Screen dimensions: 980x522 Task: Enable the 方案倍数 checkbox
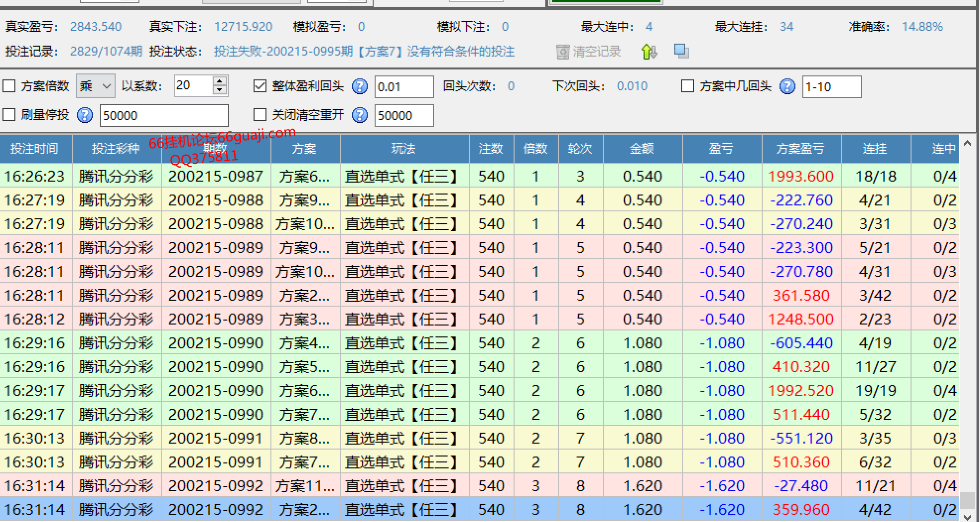pos(9,86)
